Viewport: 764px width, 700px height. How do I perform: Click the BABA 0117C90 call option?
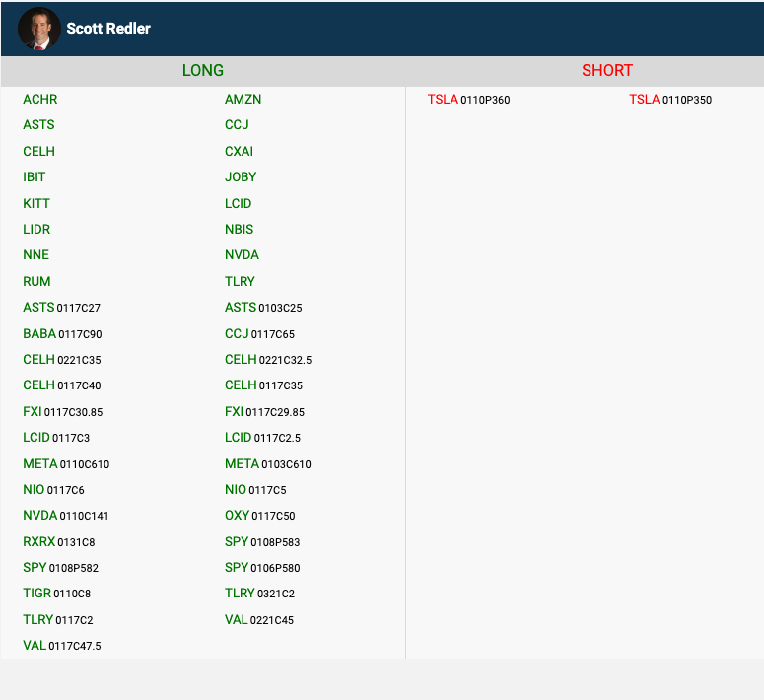pos(62,334)
